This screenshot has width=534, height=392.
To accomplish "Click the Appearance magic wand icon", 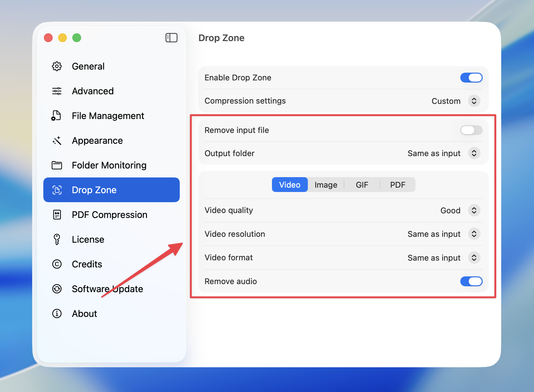I will tap(57, 140).
